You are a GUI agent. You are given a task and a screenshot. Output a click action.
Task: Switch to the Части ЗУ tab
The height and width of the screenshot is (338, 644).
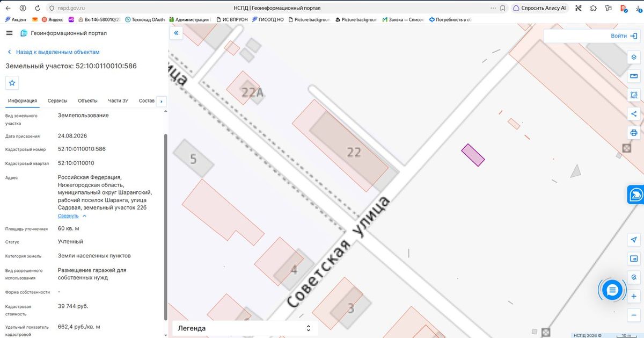coord(118,100)
